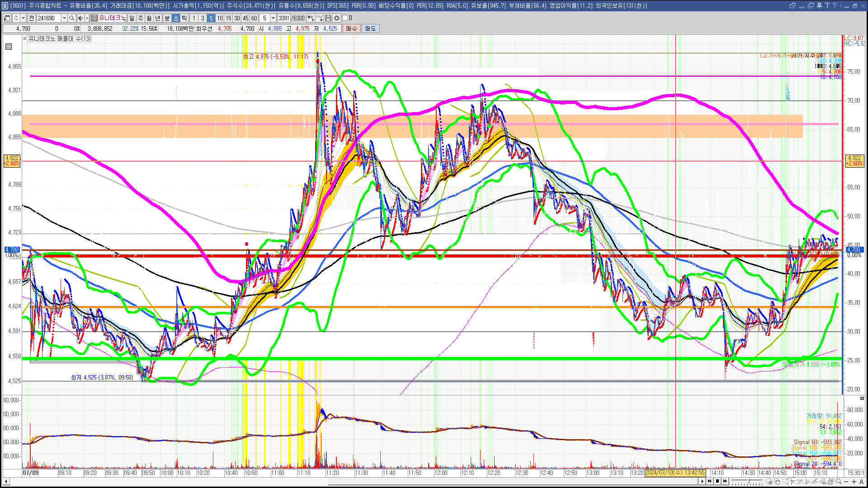Image resolution: width=868 pixels, height=488 pixels.
Task: Click the replay speed slider at bottom
Action: [x=748, y=481]
